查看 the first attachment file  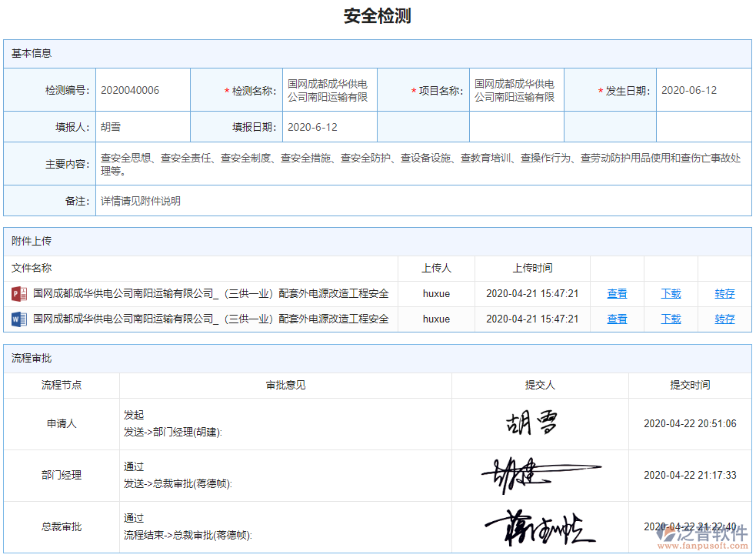pyautogui.click(x=616, y=293)
